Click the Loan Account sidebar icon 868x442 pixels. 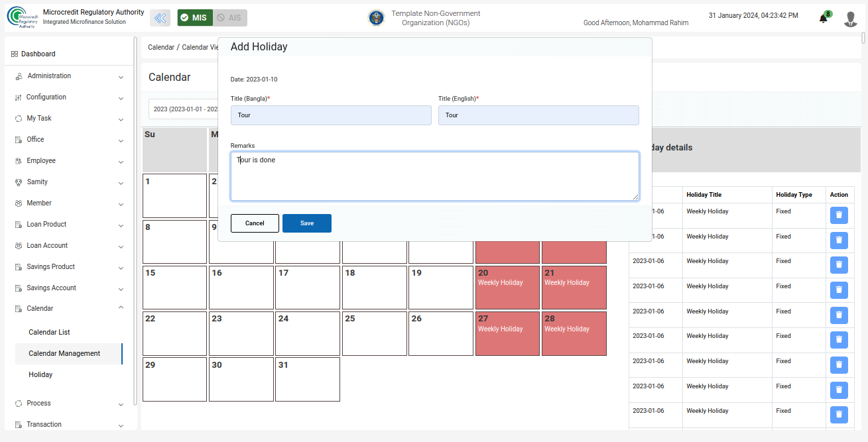19,246
